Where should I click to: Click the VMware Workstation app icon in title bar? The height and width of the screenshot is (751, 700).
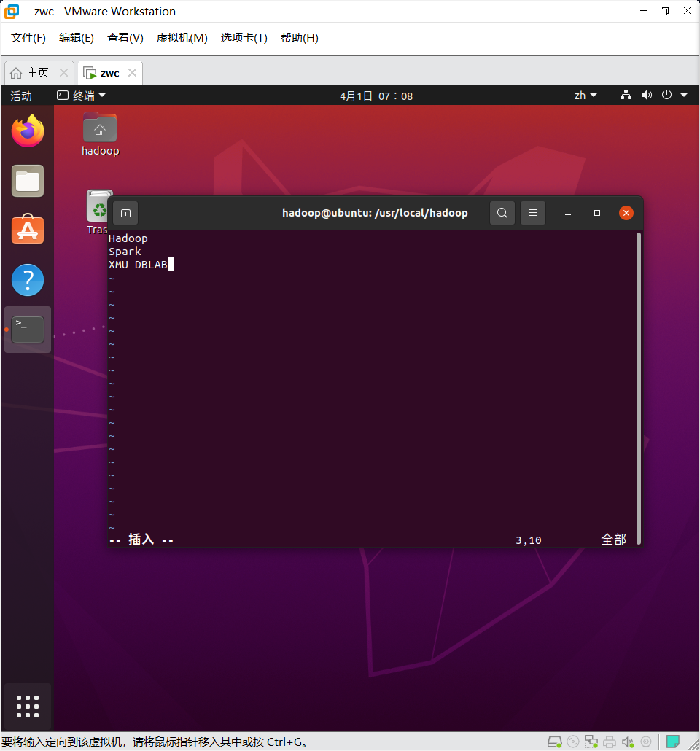(x=12, y=11)
